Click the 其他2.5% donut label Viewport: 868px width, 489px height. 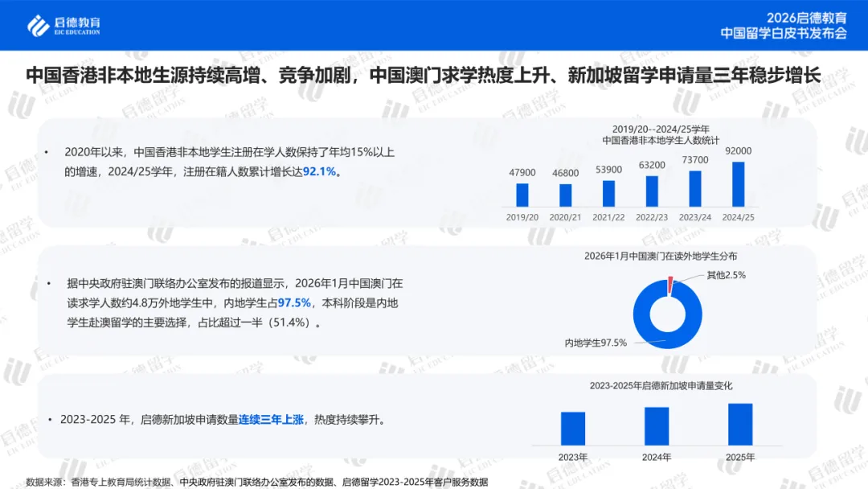726,275
